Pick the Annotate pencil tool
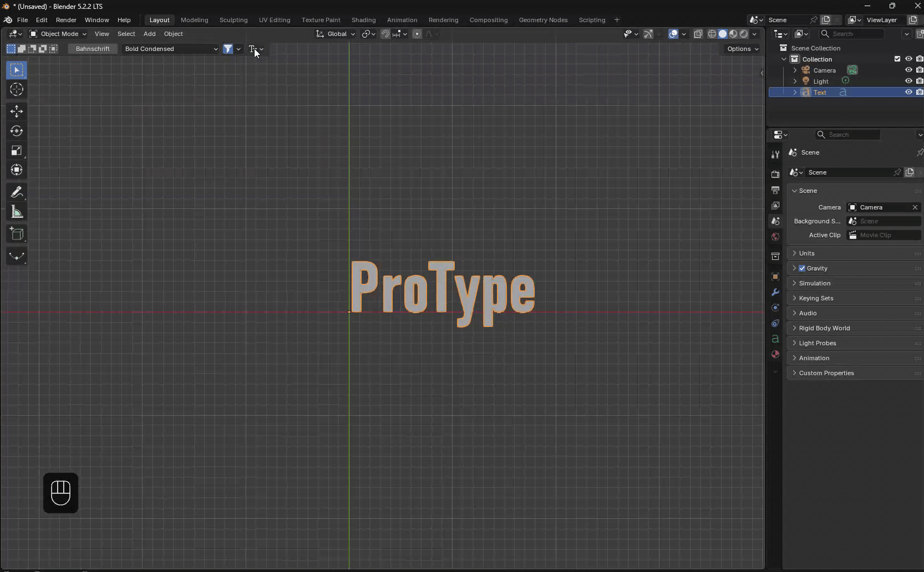924x572 pixels. coord(17,192)
